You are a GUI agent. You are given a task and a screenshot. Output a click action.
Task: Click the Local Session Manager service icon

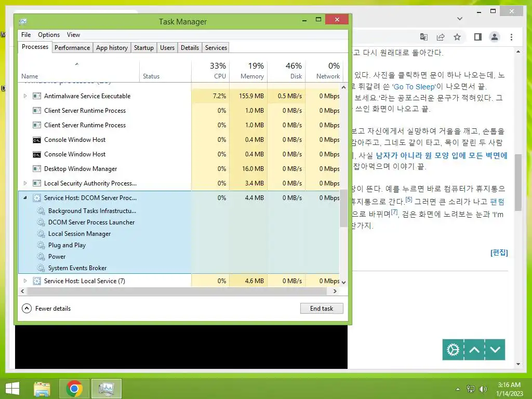pos(41,234)
